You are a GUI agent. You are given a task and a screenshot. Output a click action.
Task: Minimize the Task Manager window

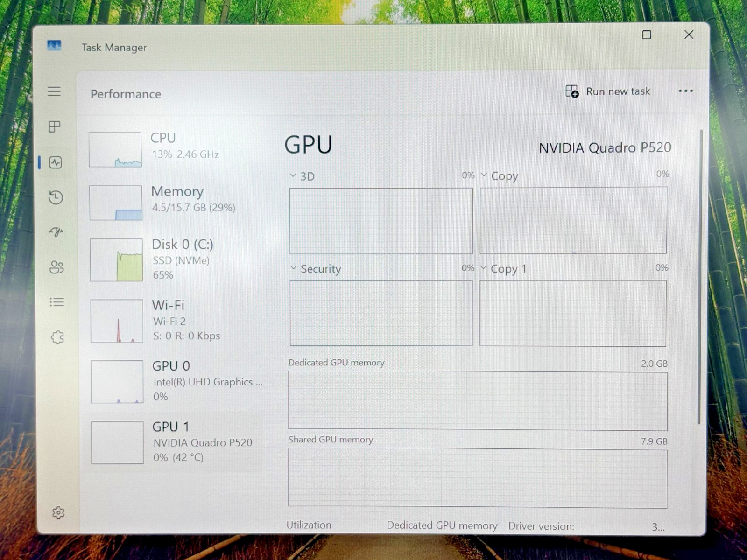coord(606,35)
